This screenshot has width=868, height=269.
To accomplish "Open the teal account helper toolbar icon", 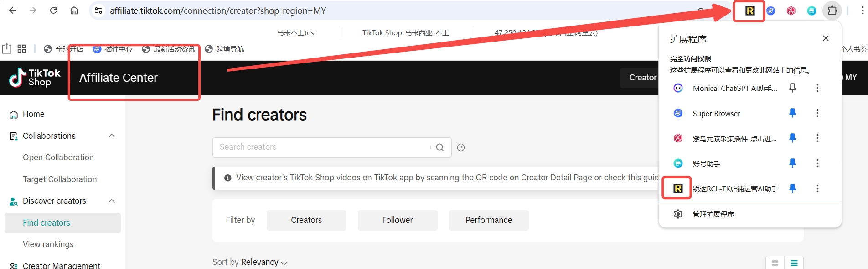I will click(811, 11).
